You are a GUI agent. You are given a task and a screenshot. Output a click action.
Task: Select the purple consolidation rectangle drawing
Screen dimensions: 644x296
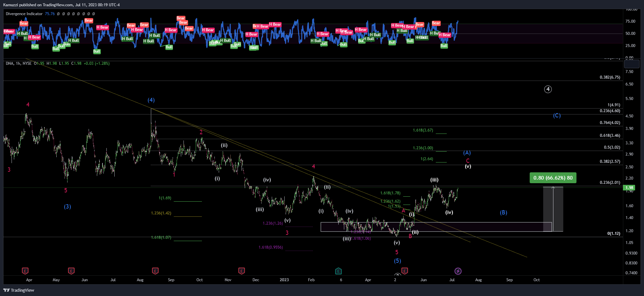click(436, 227)
